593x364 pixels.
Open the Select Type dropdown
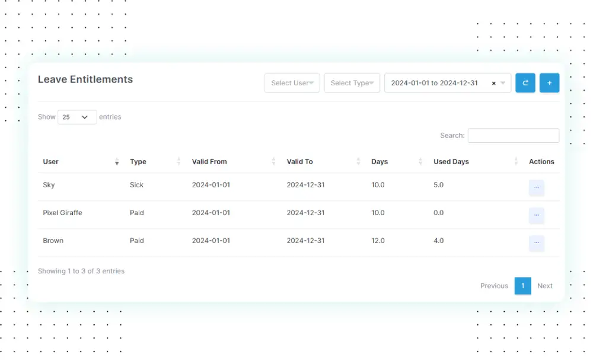352,83
